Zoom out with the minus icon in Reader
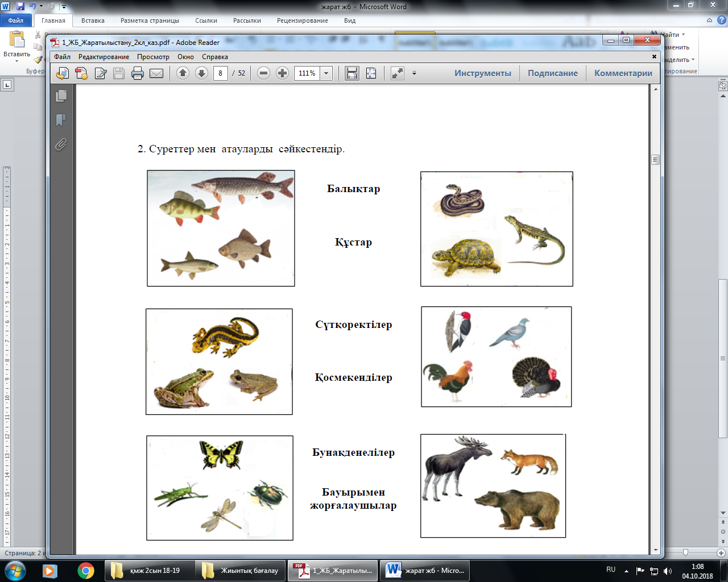The image size is (728, 582). (x=263, y=73)
